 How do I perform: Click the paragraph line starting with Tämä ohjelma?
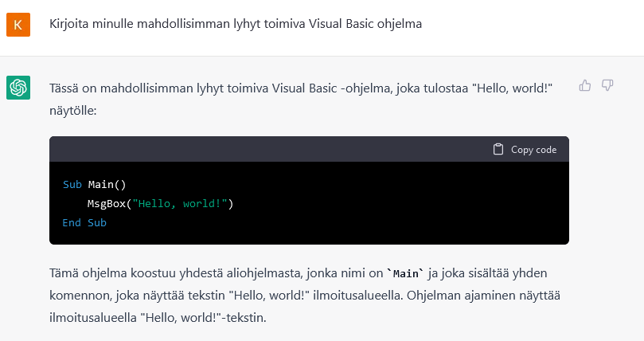click(299, 273)
